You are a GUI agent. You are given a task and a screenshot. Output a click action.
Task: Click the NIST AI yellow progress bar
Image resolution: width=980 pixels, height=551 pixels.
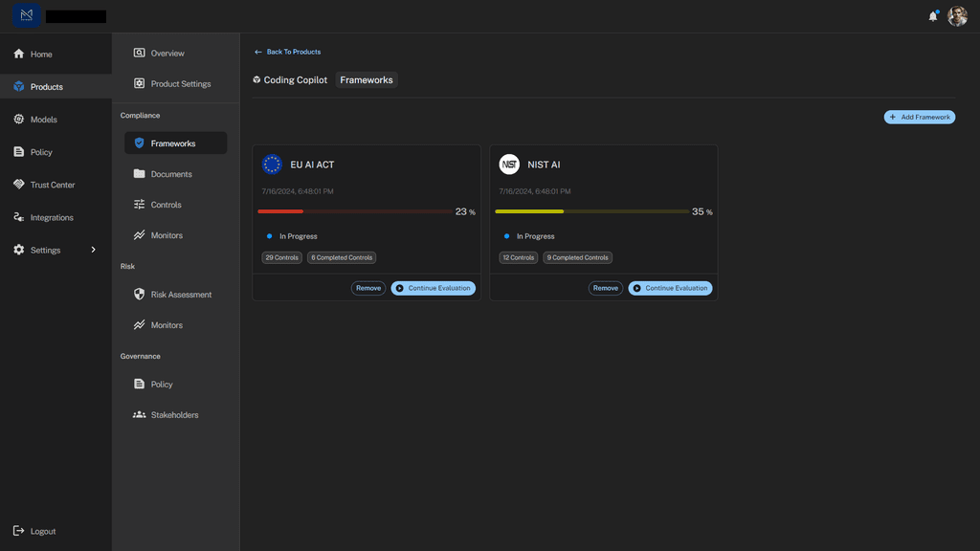point(591,211)
